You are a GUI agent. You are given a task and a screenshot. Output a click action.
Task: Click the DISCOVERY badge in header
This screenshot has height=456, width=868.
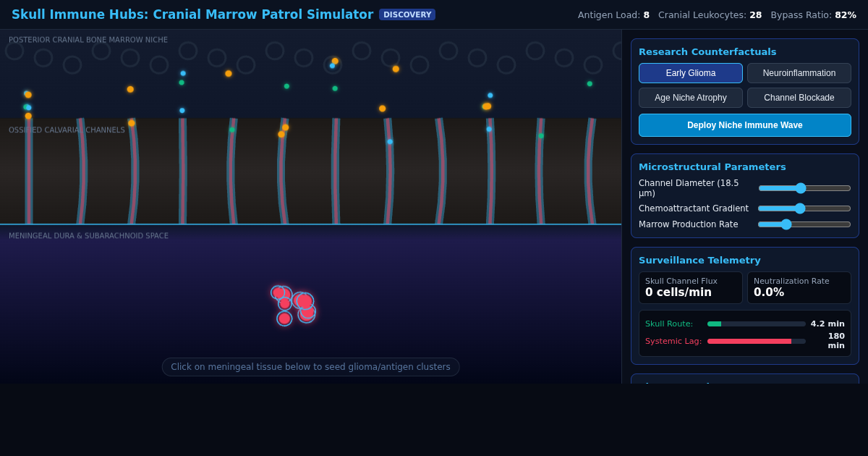click(407, 14)
